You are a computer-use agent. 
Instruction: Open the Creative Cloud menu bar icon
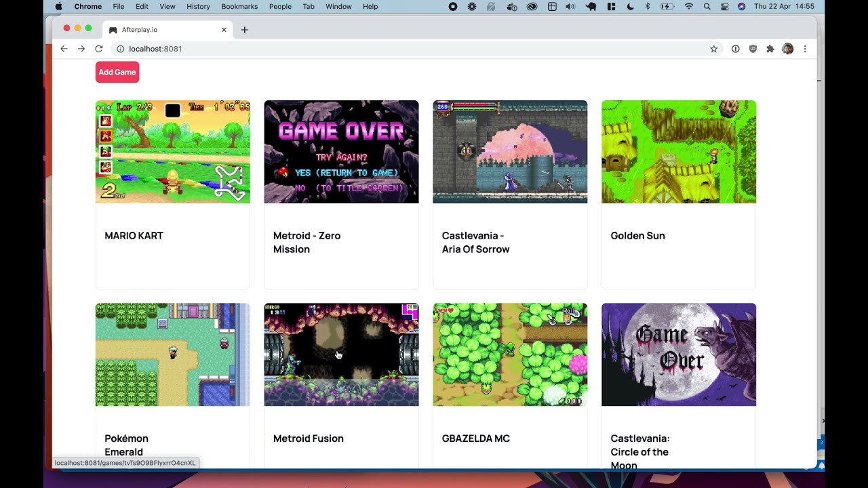pos(532,6)
